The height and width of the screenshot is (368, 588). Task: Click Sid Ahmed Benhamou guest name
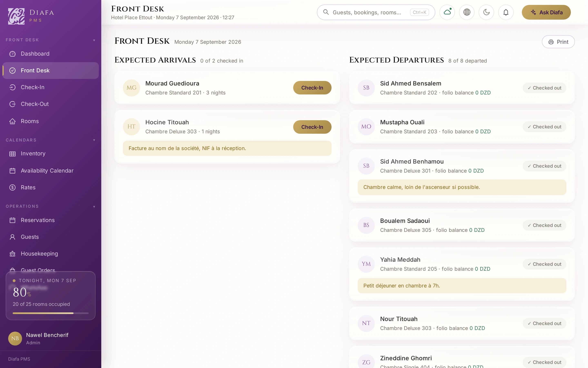[x=412, y=162]
